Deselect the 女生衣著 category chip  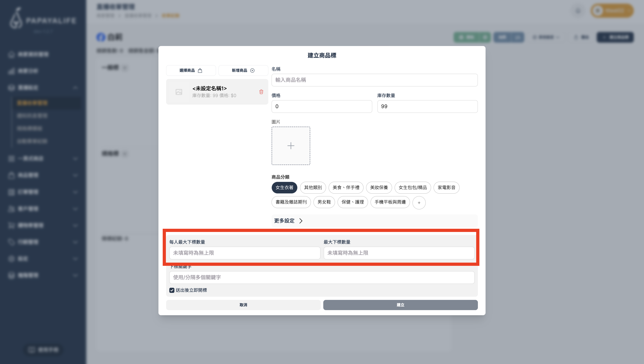[284, 187]
